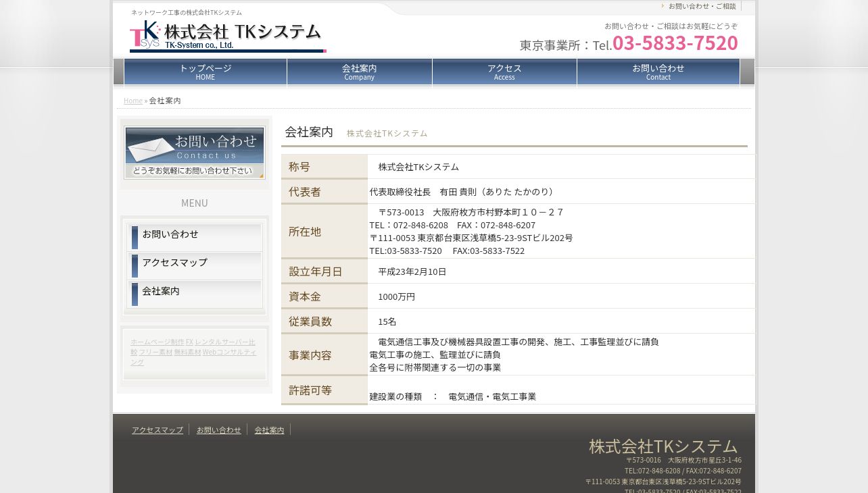
Task: Click footer アクセスマップ link
Action: coord(158,430)
